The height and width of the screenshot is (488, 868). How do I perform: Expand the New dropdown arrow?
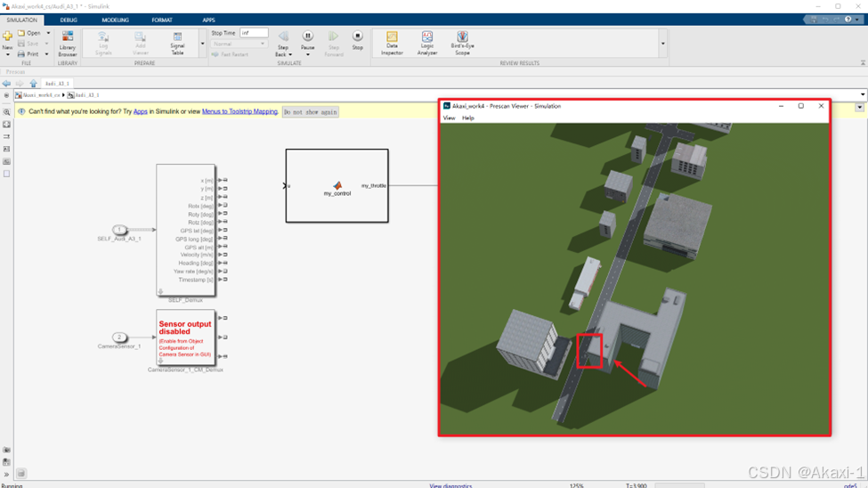7,55
